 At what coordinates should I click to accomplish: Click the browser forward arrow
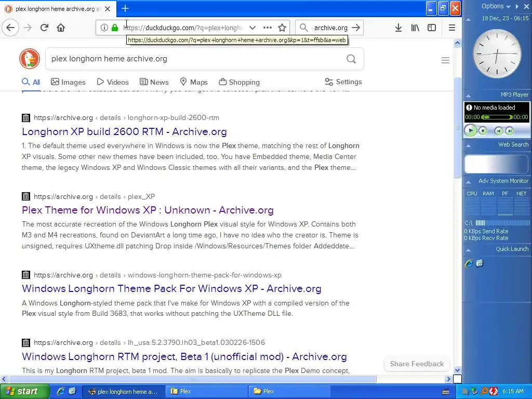(x=28, y=28)
